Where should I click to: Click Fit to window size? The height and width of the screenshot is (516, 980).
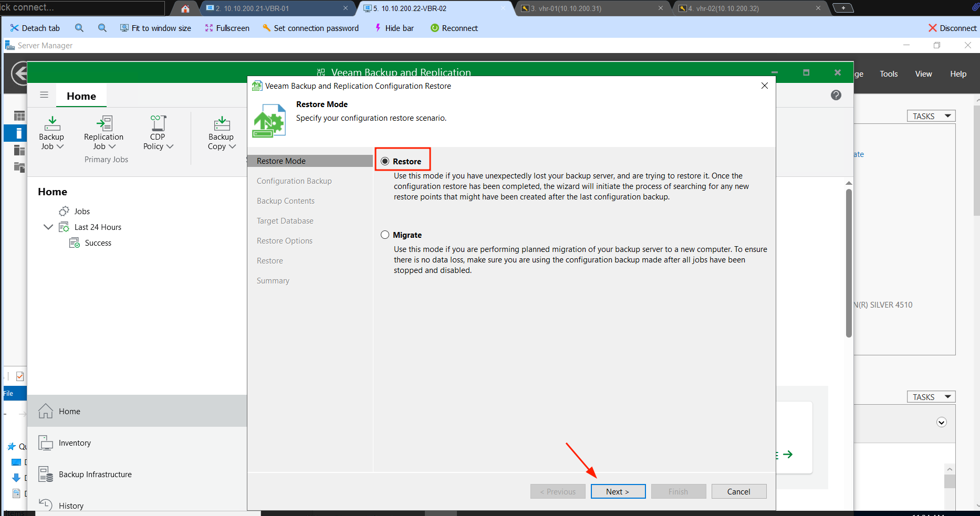click(155, 28)
